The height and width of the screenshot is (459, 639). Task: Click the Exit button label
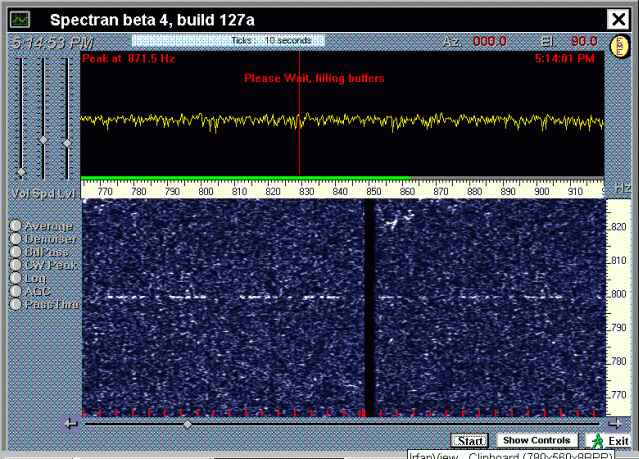coord(618,441)
